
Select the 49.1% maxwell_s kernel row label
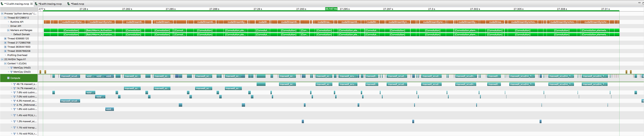pyautogui.click(x=27, y=84)
